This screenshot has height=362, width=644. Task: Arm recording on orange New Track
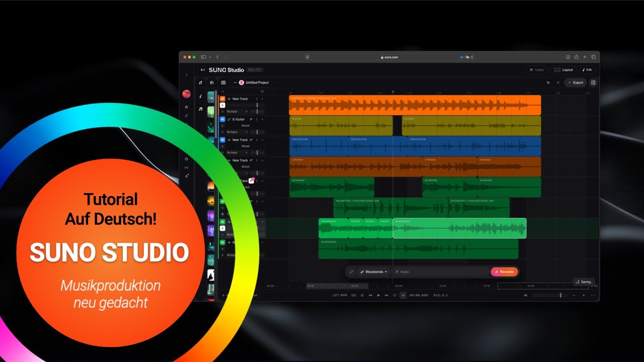222,112
